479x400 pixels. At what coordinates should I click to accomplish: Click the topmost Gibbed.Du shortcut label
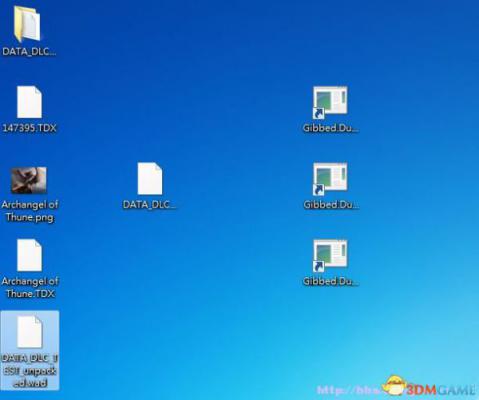point(330,128)
